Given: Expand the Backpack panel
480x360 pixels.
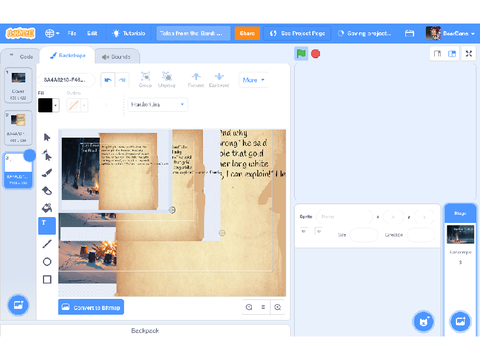Looking at the screenshot, I should 145,331.
